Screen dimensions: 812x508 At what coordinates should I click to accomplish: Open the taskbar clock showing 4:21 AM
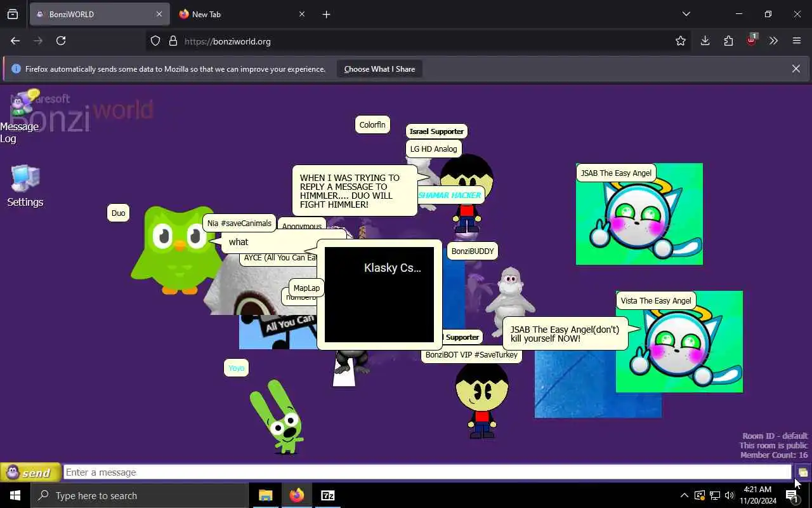click(757, 495)
